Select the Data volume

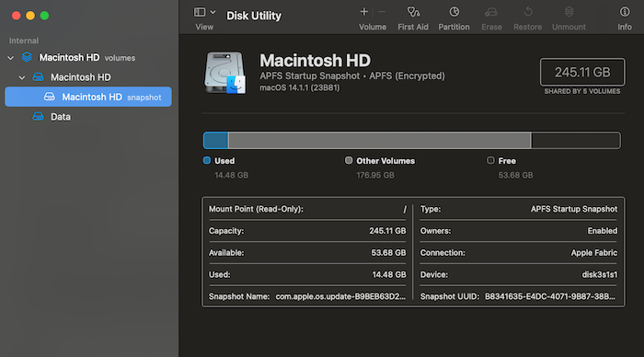tap(88, 117)
